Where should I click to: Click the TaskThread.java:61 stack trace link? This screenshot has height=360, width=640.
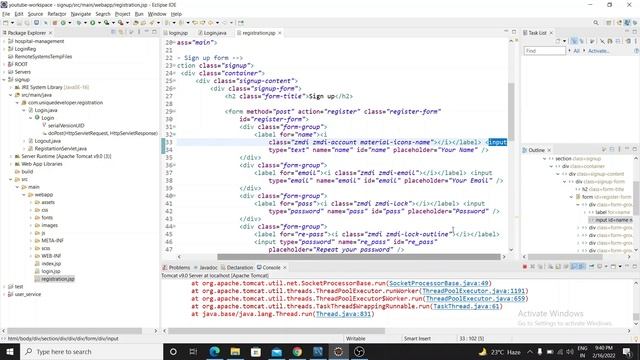467,306
